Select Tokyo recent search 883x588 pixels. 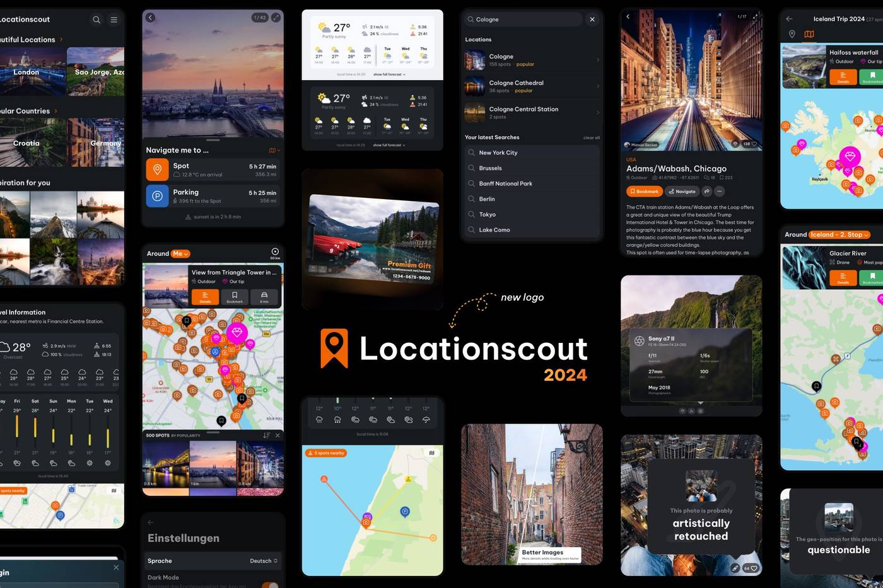tap(532, 214)
